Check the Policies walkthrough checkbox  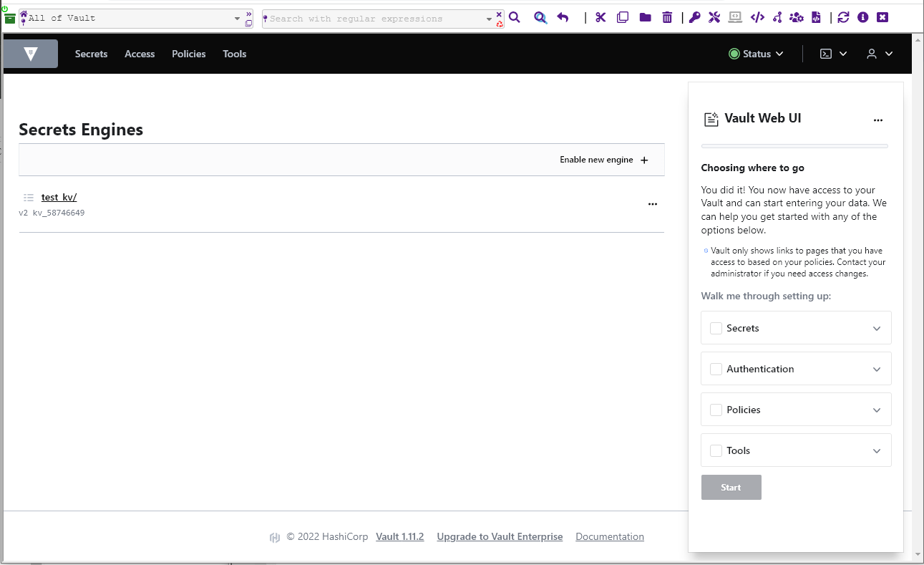tap(716, 410)
